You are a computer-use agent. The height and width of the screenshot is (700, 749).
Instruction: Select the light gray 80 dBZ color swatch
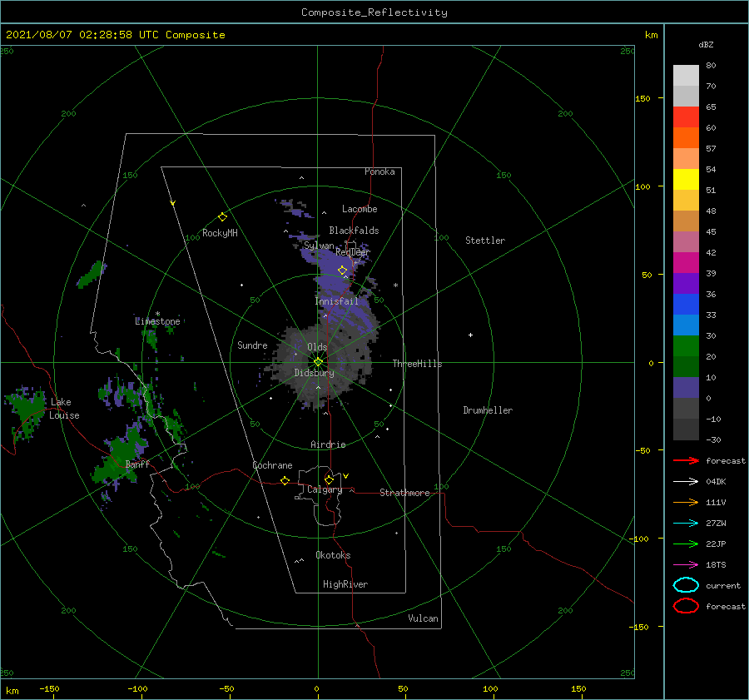coord(686,76)
